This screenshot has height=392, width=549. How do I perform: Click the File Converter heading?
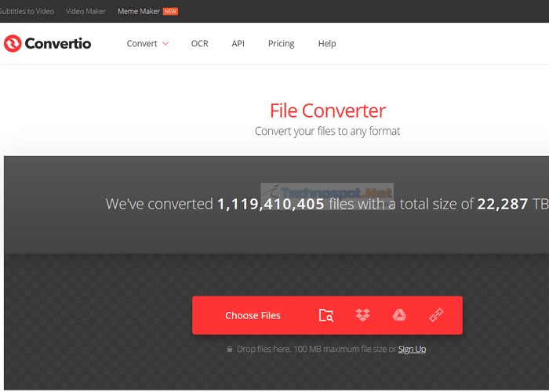click(328, 111)
